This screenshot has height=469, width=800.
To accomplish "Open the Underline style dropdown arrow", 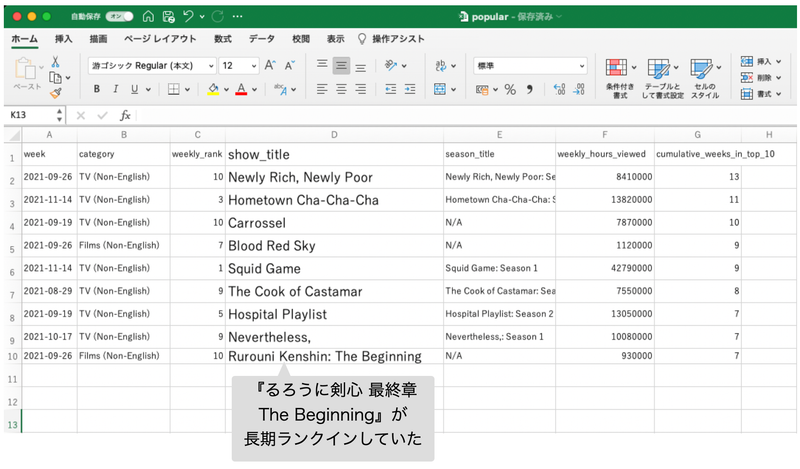I will [x=148, y=89].
